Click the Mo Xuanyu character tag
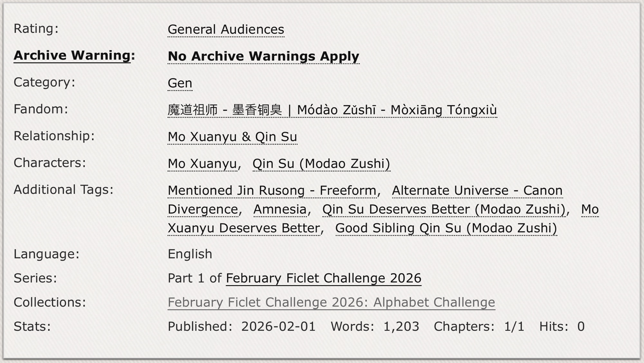The height and width of the screenshot is (363, 644). (202, 164)
